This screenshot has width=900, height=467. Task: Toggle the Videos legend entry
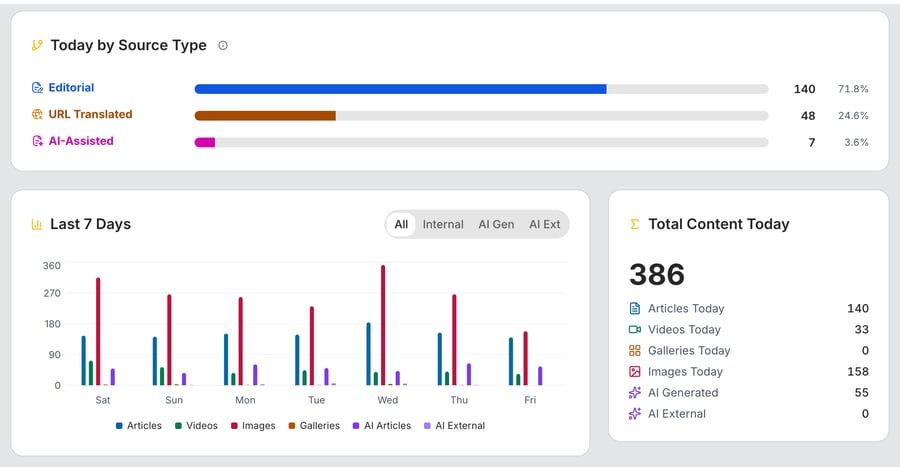click(x=196, y=426)
